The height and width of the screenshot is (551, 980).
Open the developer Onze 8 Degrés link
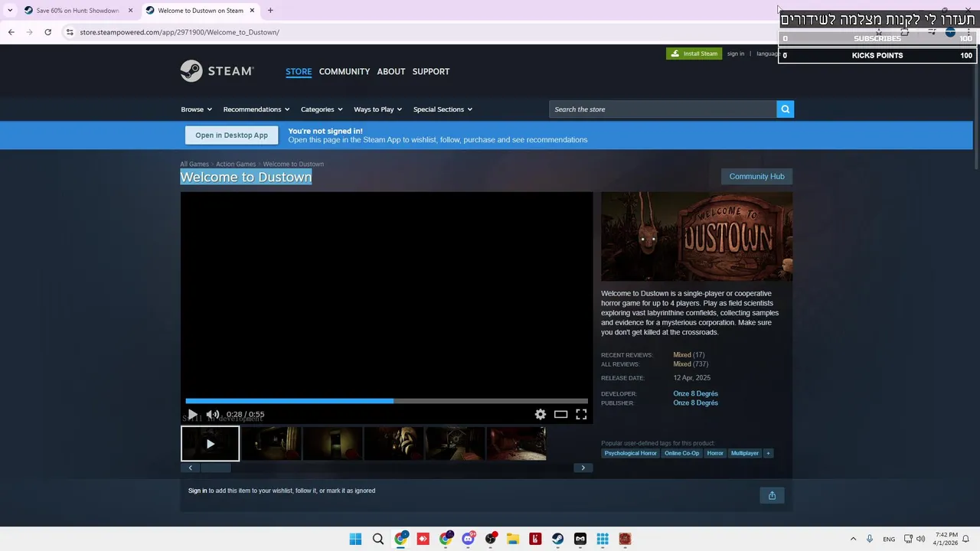[695, 393]
